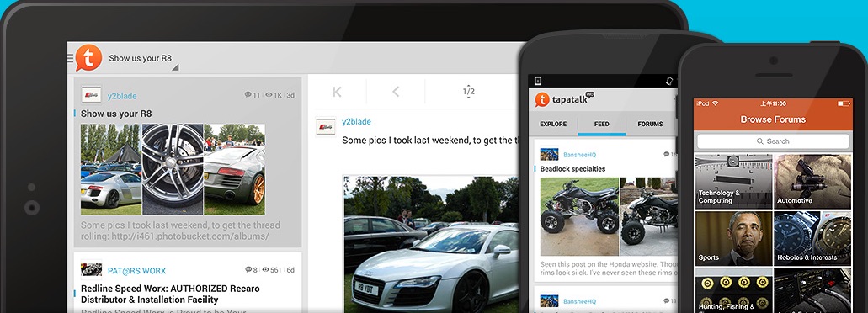
Task: Open y2blade username in the thread list
Action: pyautogui.click(x=122, y=96)
